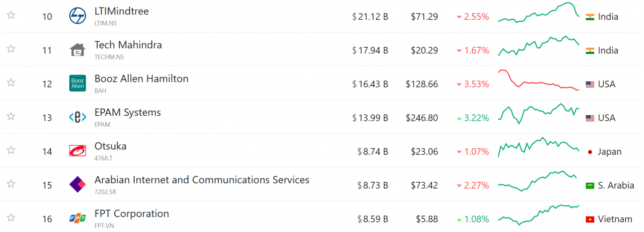
Task: Click the FPT Corporation logo
Action: (78, 218)
